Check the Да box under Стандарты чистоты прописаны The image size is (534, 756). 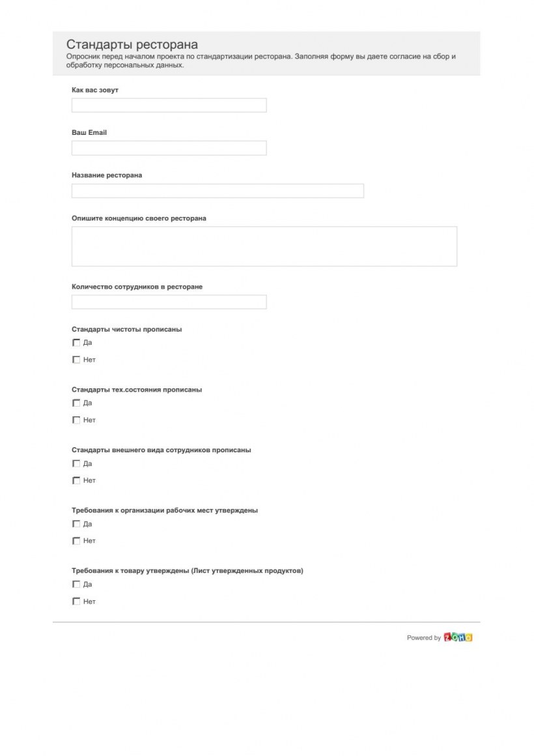(x=76, y=342)
